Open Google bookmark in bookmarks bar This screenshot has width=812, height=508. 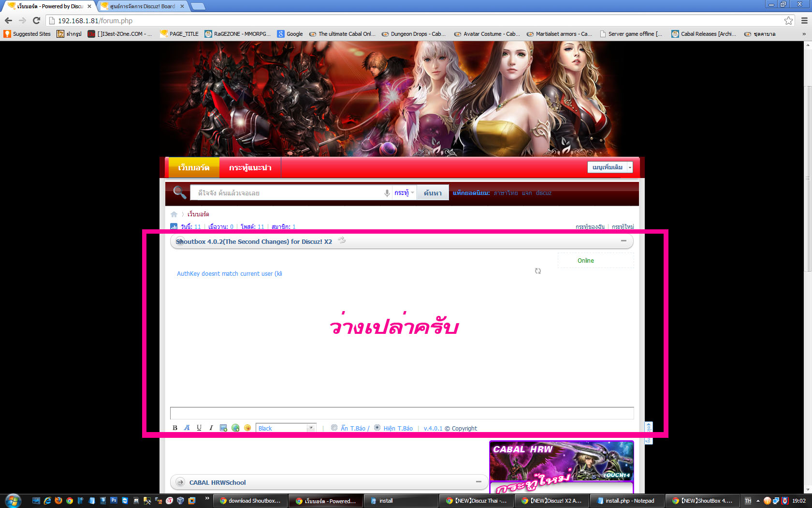(x=290, y=34)
